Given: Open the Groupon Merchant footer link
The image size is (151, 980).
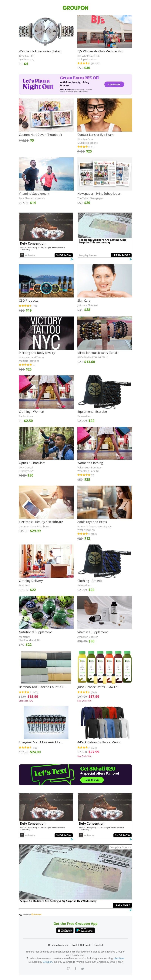Looking at the screenshot, I should pyautogui.click(x=58, y=945).
